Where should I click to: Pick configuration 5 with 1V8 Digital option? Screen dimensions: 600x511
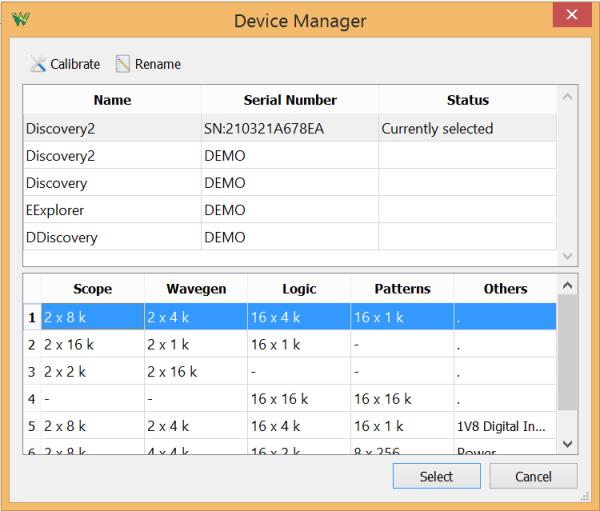[x=504, y=426]
